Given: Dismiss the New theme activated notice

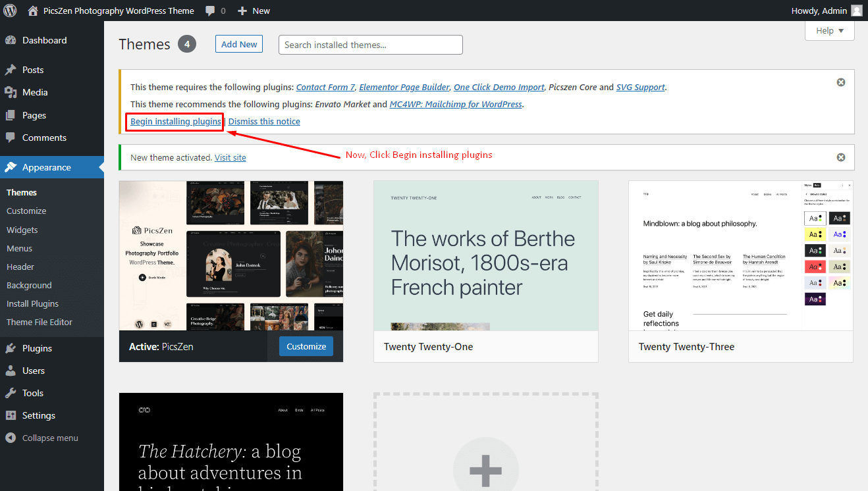Looking at the screenshot, I should (x=841, y=157).
